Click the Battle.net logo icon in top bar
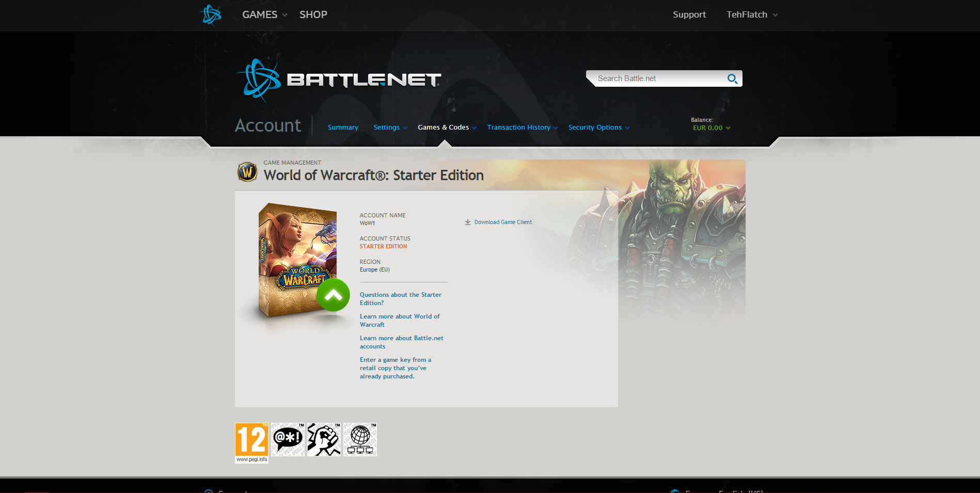980x493 pixels. (x=211, y=14)
